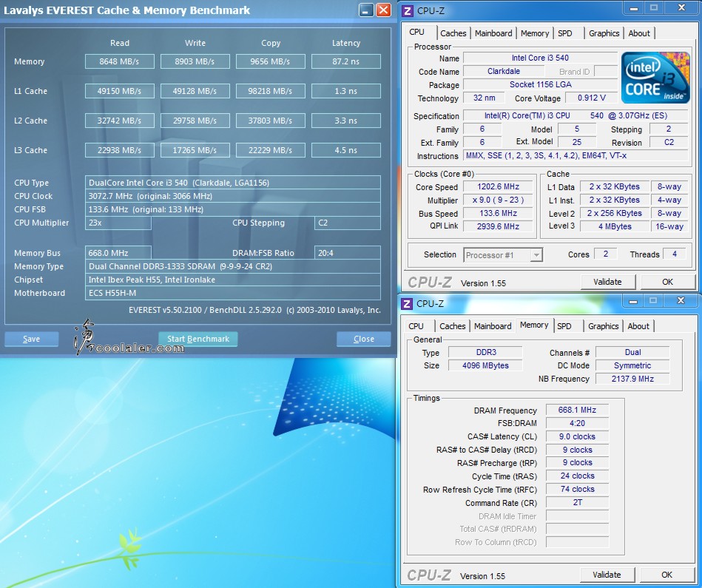The image size is (702, 588).
Task: Click the CPU-Z logo icon in the lower Memory window title bar
Action: (x=407, y=304)
